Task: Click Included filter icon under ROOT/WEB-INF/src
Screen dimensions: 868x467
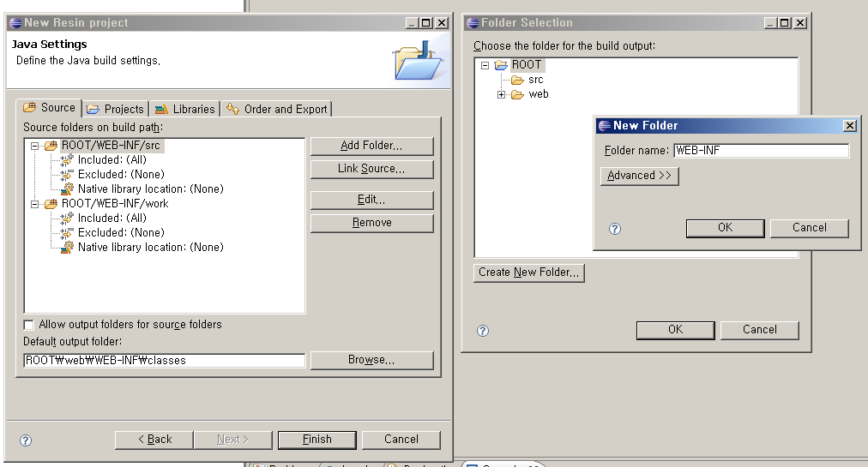Action: 66,160
